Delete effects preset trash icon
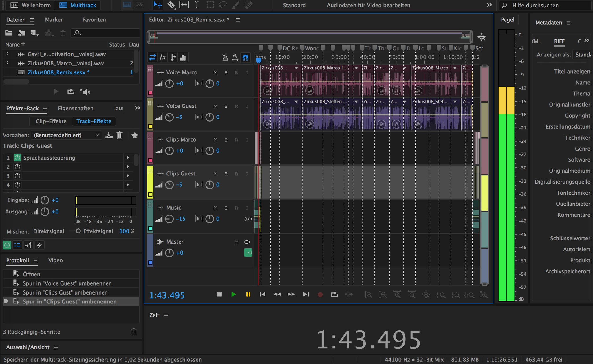The width and height of the screenshot is (593, 364). click(x=120, y=135)
